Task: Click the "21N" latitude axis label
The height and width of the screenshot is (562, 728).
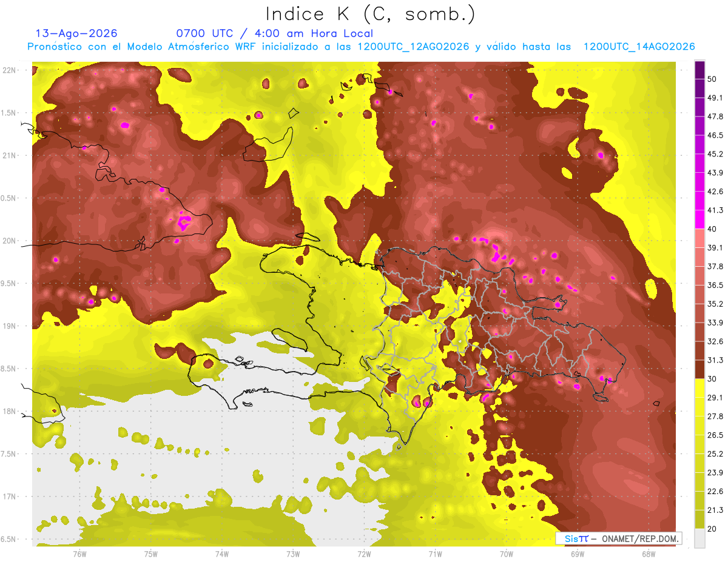Action: 9,155
